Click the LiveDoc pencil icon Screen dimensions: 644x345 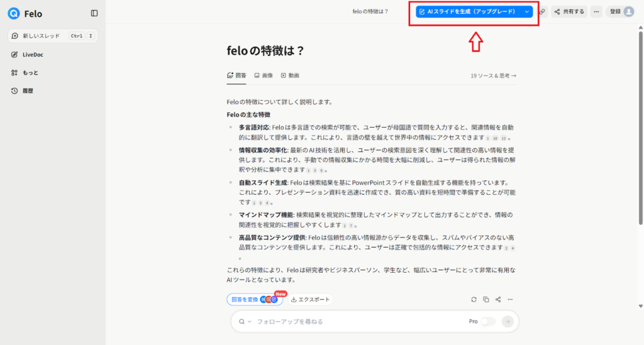point(14,55)
